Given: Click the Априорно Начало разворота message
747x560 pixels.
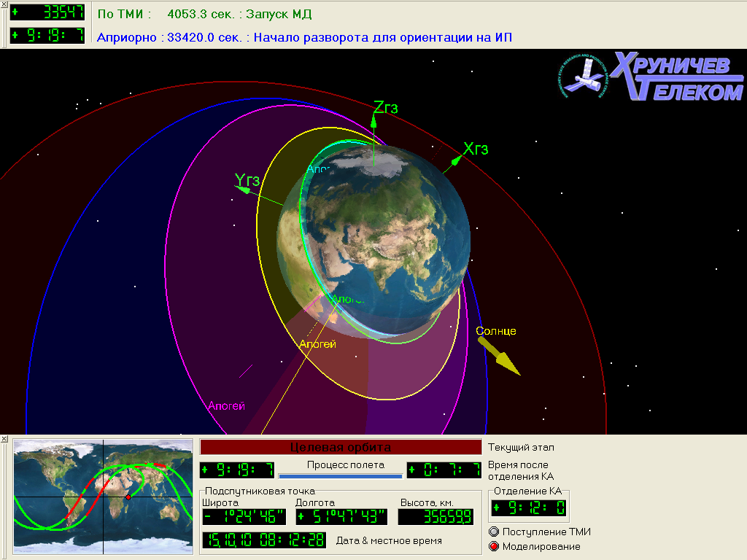Looking at the screenshot, I should click(x=304, y=37).
